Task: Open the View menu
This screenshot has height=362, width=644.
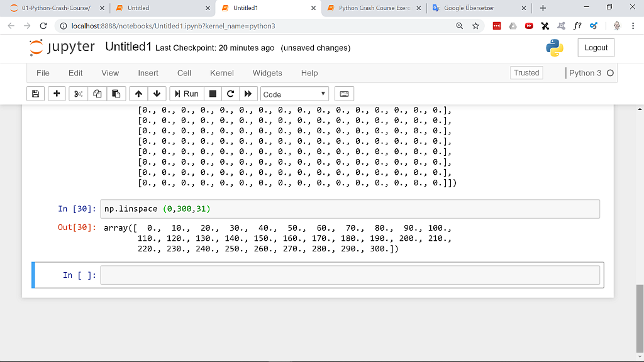Action: 110,73
